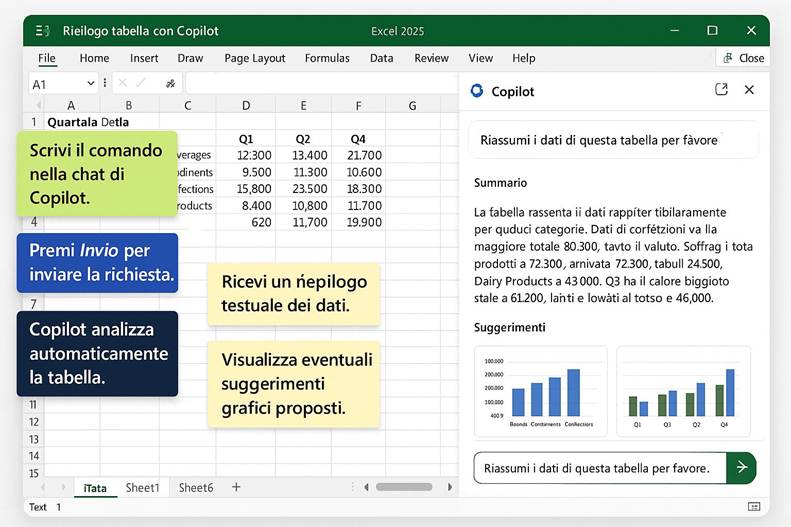Close the Copilot side panel
Image resolution: width=791 pixels, height=527 pixels.
pyautogui.click(x=749, y=90)
